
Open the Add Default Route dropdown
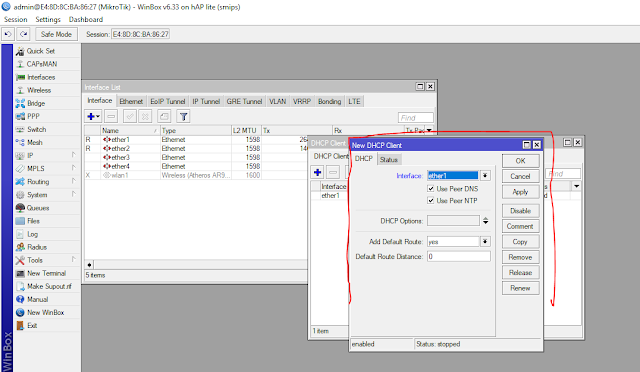pos(485,242)
